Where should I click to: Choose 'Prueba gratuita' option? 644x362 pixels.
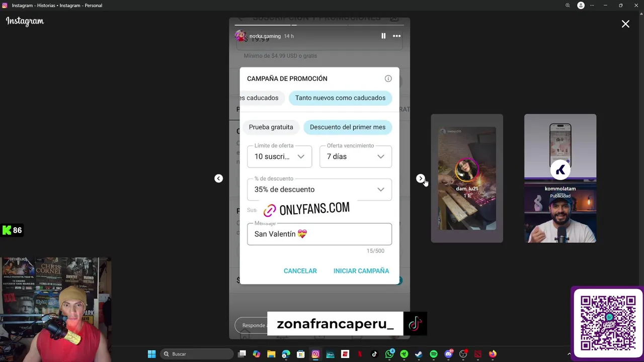[271, 127]
